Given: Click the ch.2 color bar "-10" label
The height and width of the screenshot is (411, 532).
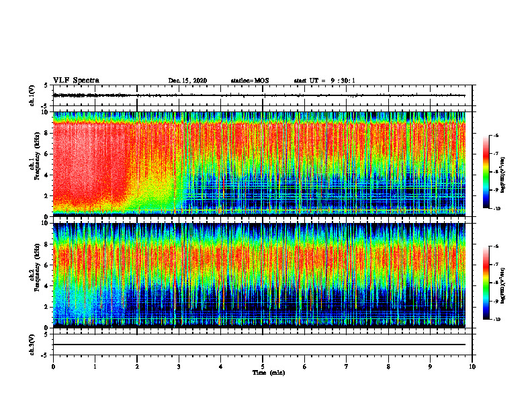Looking at the screenshot, I should [497, 320].
